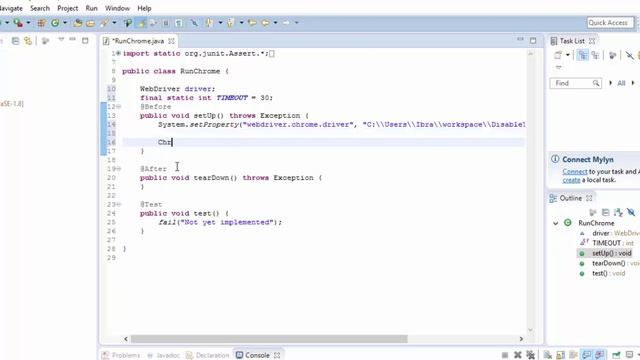Click the Connect link in Connect Mylyn
This screenshot has width=640, height=360.
pos(575,172)
